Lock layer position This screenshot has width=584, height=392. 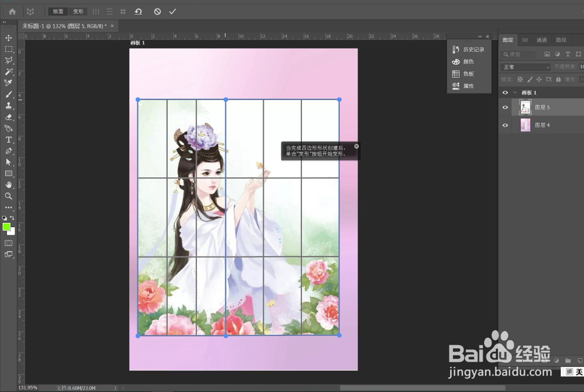tap(539, 79)
